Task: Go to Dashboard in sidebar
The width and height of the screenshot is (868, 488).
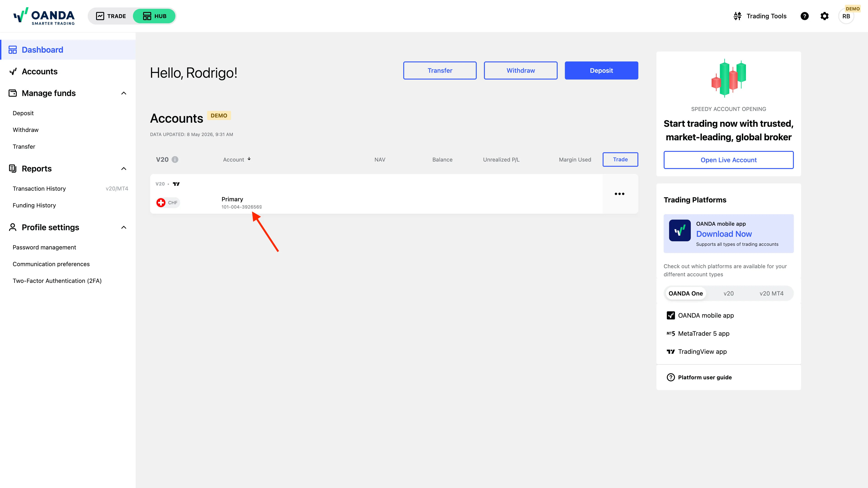Action: (x=68, y=50)
